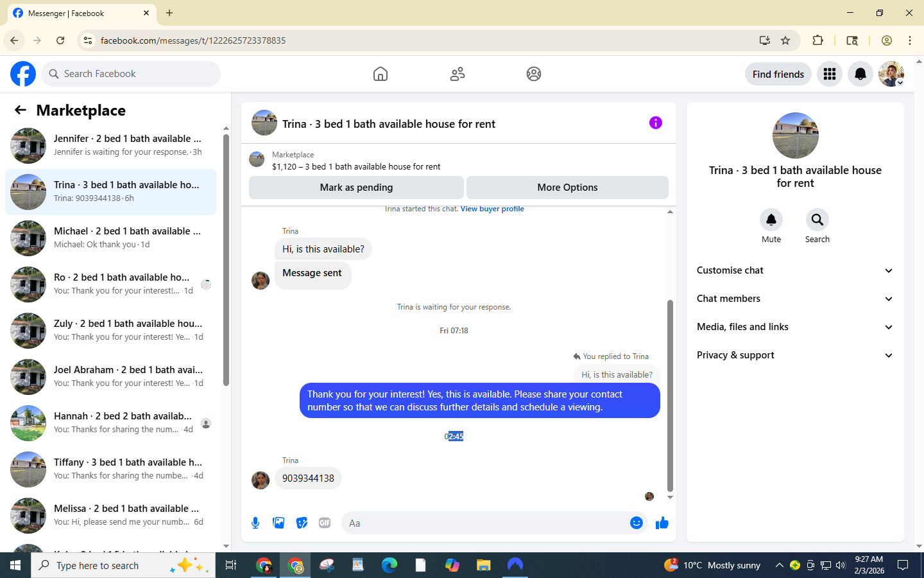Click the $1,120 listing title in Marketplace banner
924x578 pixels.
pyautogui.click(x=356, y=166)
